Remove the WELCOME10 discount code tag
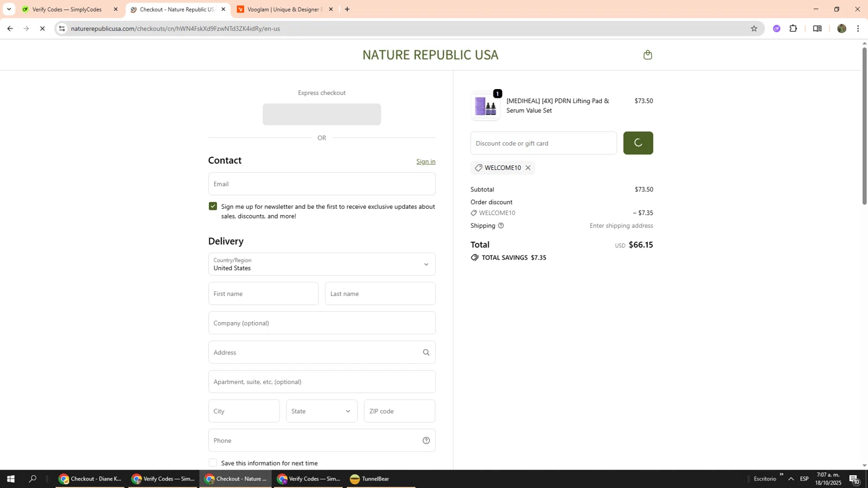This screenshot has width=868, height=488. [528, 168]
